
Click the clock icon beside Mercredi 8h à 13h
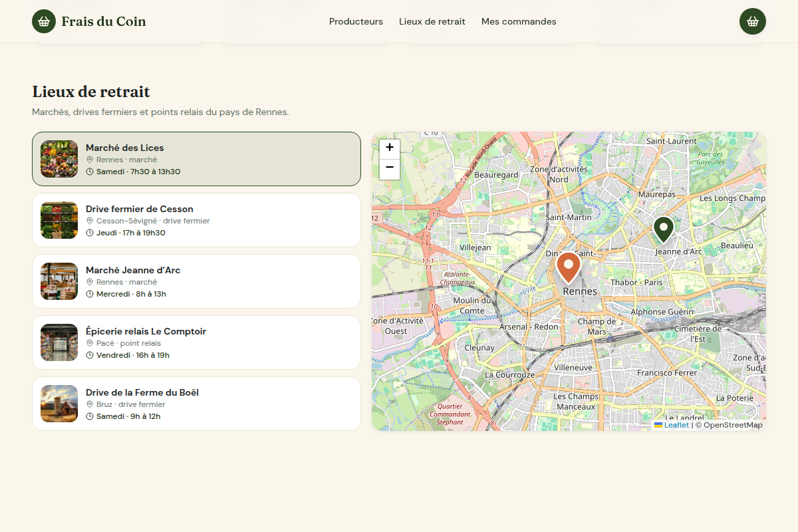90,294
